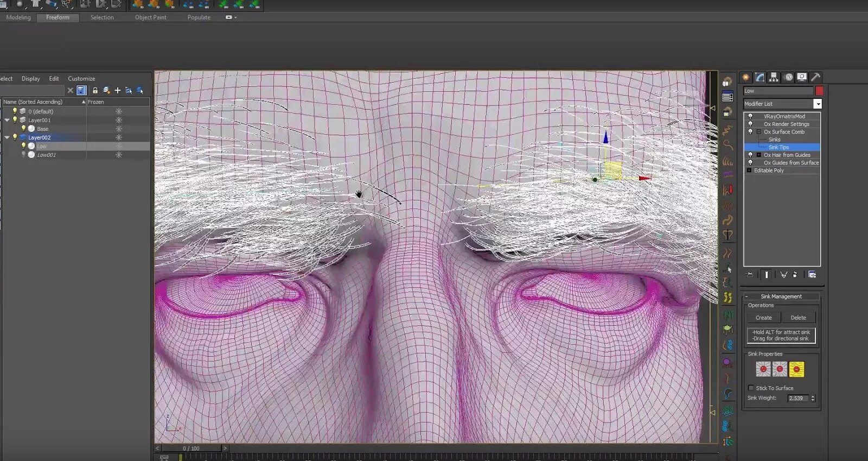This screenshot has width=868, height=461.
Task: Select the first radial sink type icon
Action: coord(763,369)
